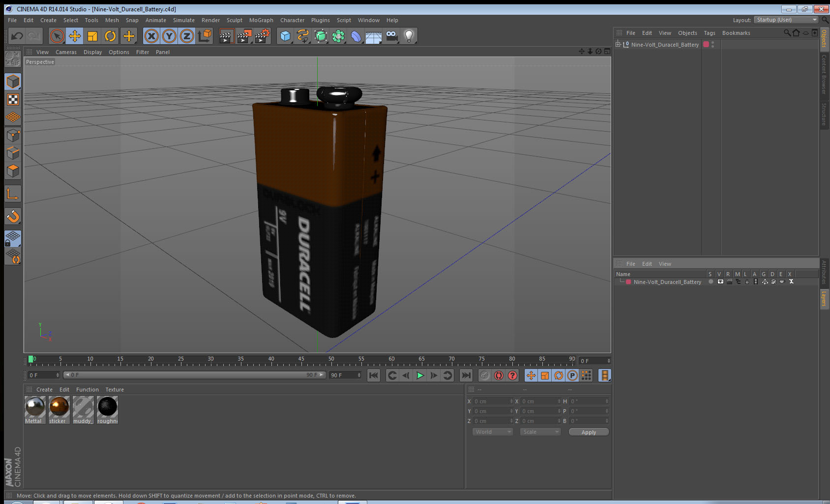Play the animation forward
The width and height of the screenshot is (830, 504).
(420, 375)
